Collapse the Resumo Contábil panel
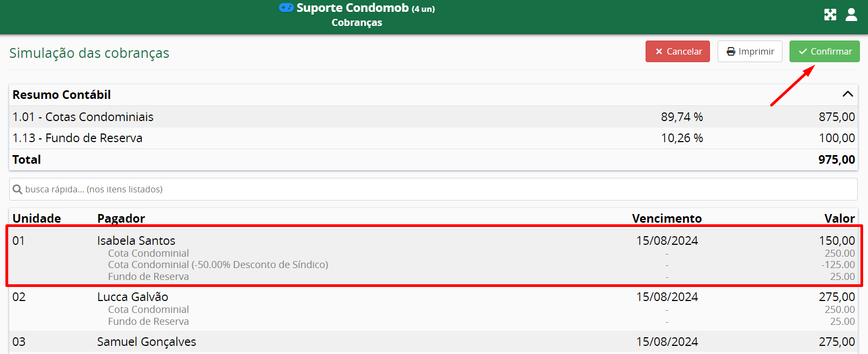Screen dimensions: 868x354 (847, 94)
